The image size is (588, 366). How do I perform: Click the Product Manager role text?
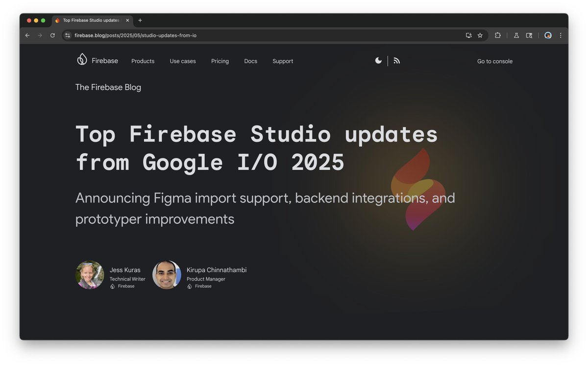click(206, 279)
